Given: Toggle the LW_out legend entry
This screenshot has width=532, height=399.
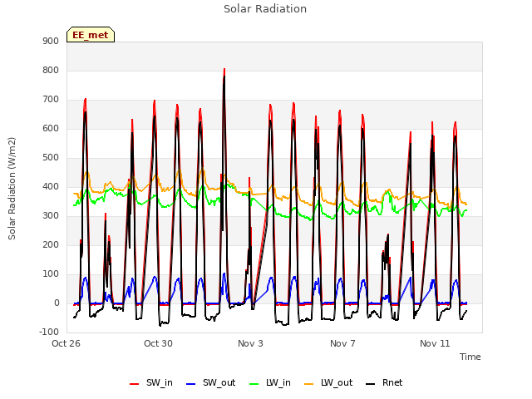Looking at the screenshot, I should [x=328, y=382].
